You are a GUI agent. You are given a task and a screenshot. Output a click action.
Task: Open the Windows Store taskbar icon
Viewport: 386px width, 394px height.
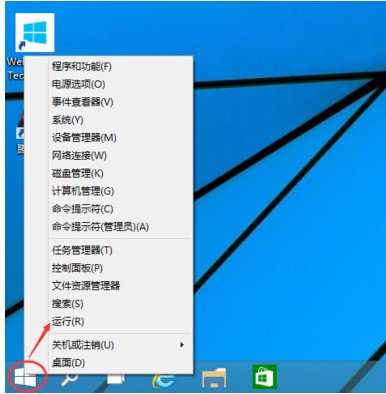coord(265,377)
